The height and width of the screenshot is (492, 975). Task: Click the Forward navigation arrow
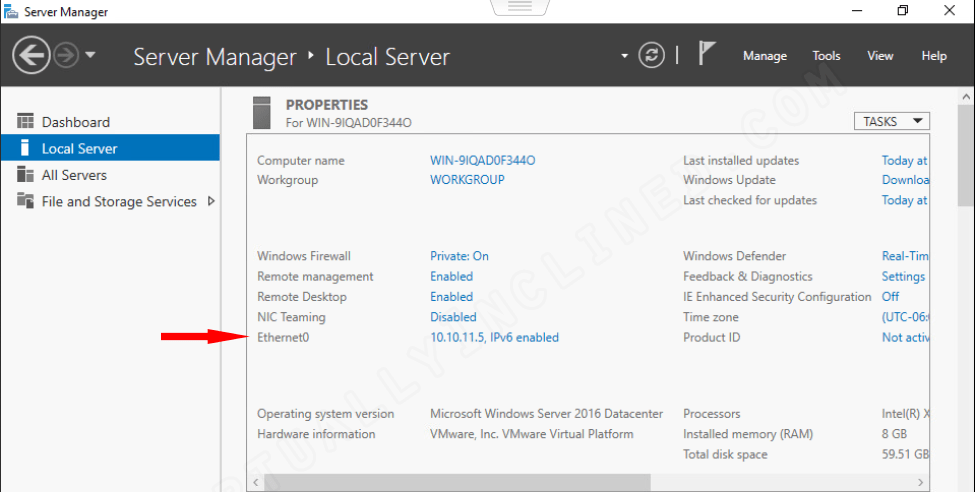[66, 55]
